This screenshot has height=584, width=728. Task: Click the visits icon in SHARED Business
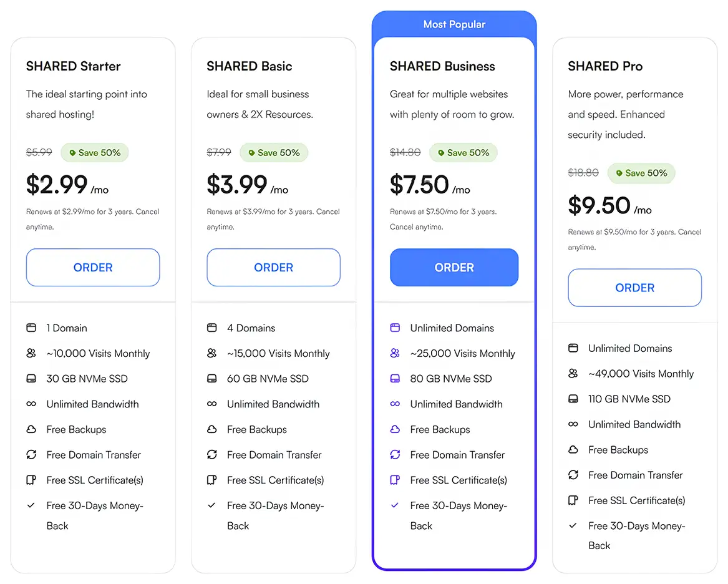395,354
